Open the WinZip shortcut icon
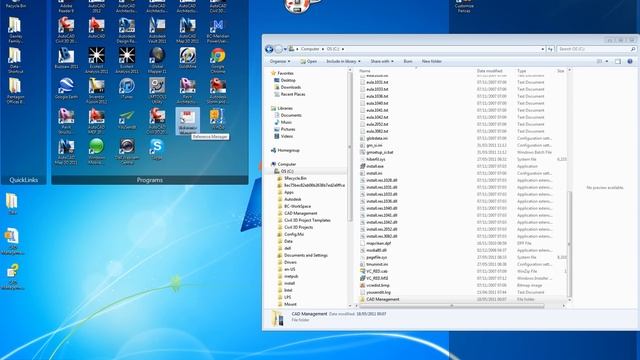 click(217, 119)
